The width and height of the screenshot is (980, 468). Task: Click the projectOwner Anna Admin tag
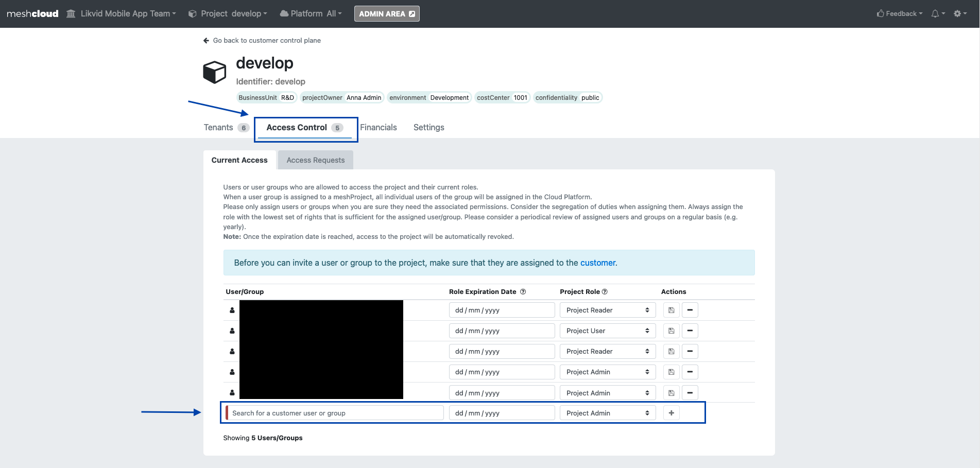coord(342,98)
